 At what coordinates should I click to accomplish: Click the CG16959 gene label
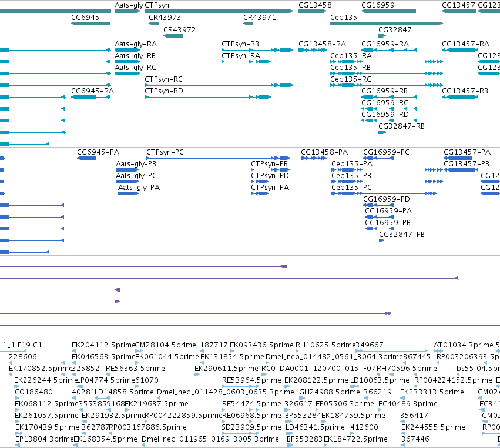[378, 5]
